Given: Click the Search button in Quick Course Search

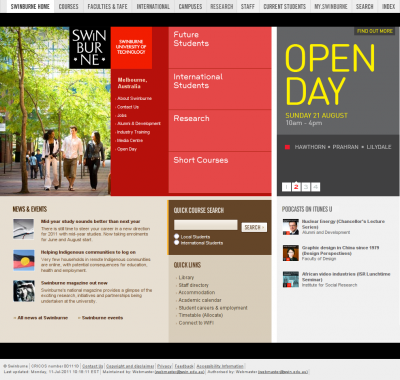Looking at the screenshot, I should (254, 227).
